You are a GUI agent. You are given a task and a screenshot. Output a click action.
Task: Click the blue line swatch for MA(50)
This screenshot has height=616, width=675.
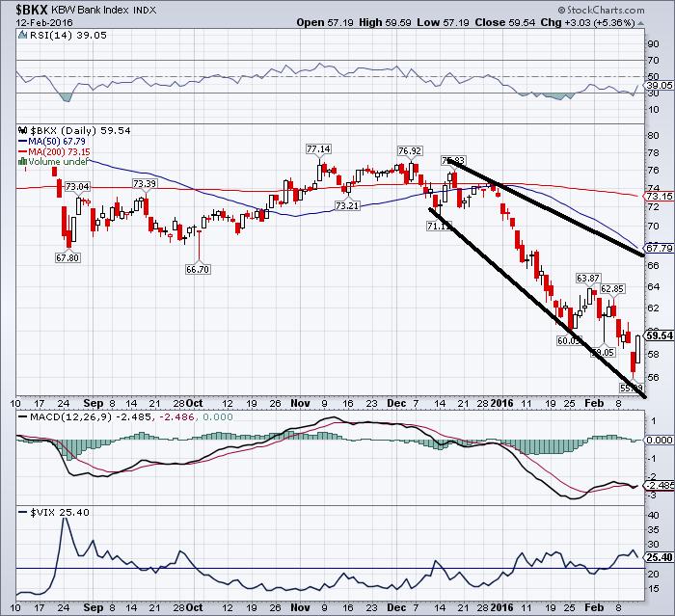23,141
